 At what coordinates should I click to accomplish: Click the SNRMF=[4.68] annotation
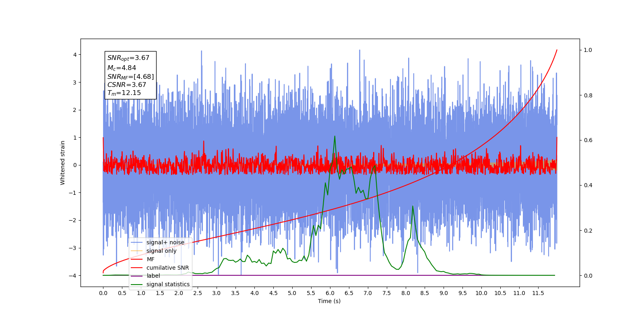130,76
